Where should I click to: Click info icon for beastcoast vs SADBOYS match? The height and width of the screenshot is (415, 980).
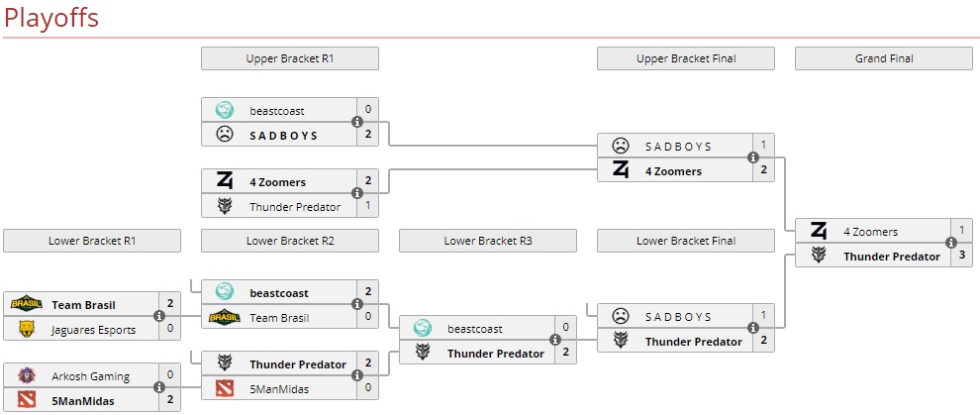[356, 122]
